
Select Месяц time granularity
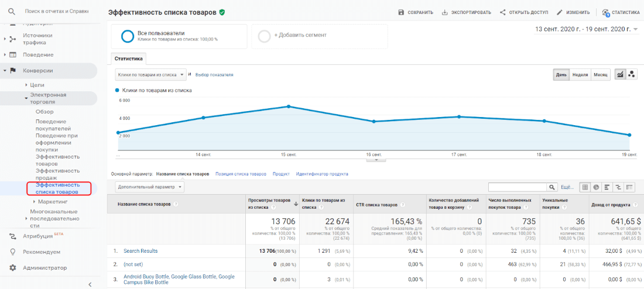(600, 75)
